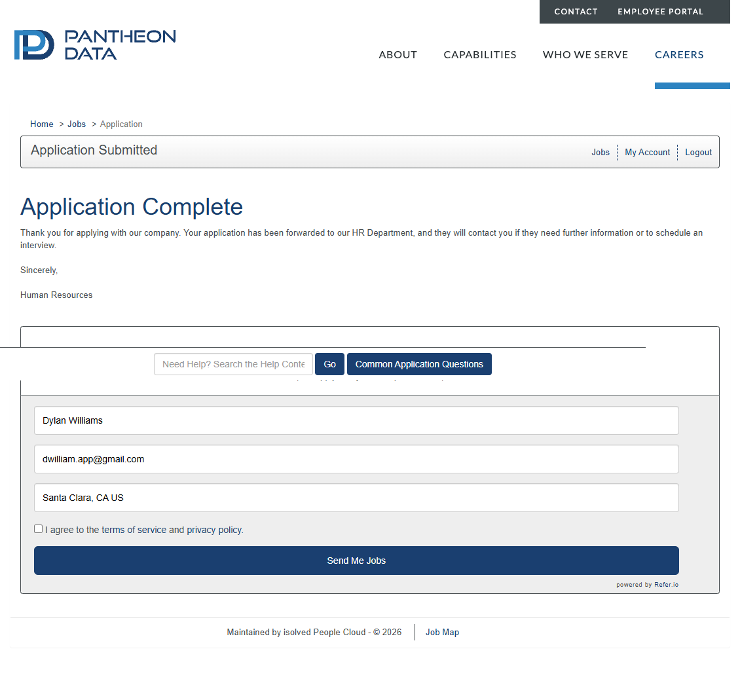The width and height of the screenshot is (740, 700).
Task: Open the Contact page link
Action: tap(576, 12)
